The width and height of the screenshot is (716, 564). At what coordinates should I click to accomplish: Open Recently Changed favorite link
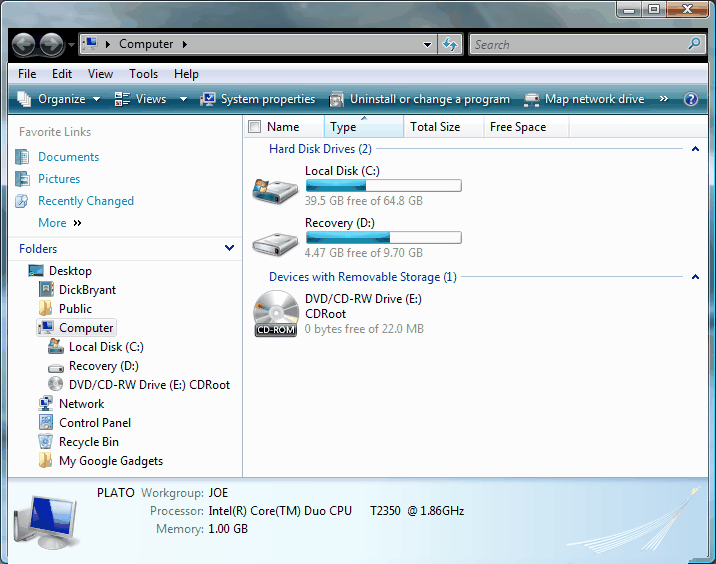coord(86,201)
